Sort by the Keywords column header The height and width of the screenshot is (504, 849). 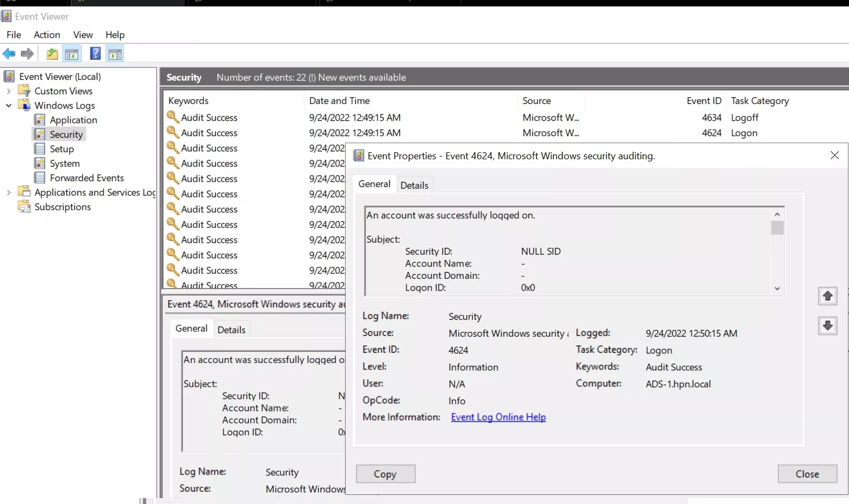point(235,101)
